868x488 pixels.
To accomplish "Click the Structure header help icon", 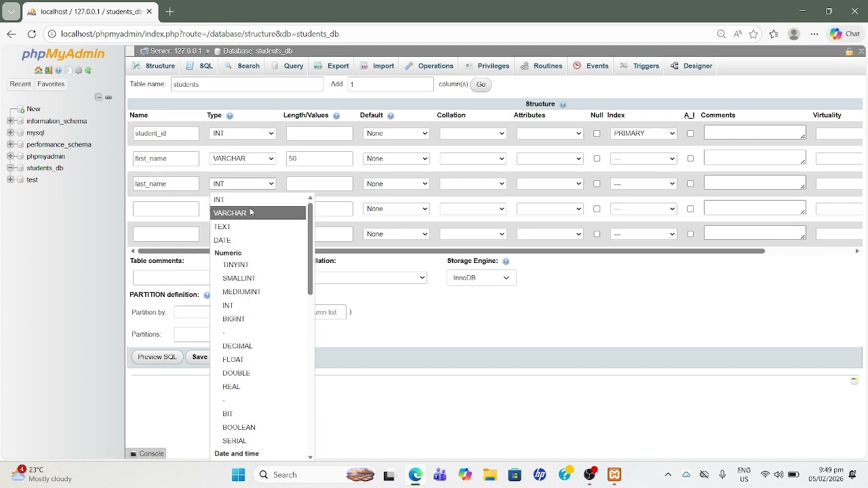I will pyautogui.click(x=563, y=104).
